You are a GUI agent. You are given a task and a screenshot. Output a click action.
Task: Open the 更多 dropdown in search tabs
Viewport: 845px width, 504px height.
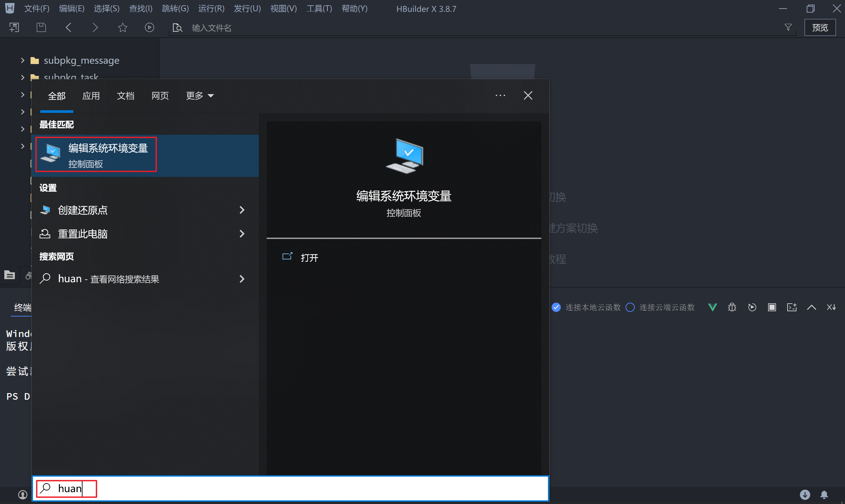(x=200, y=96)
